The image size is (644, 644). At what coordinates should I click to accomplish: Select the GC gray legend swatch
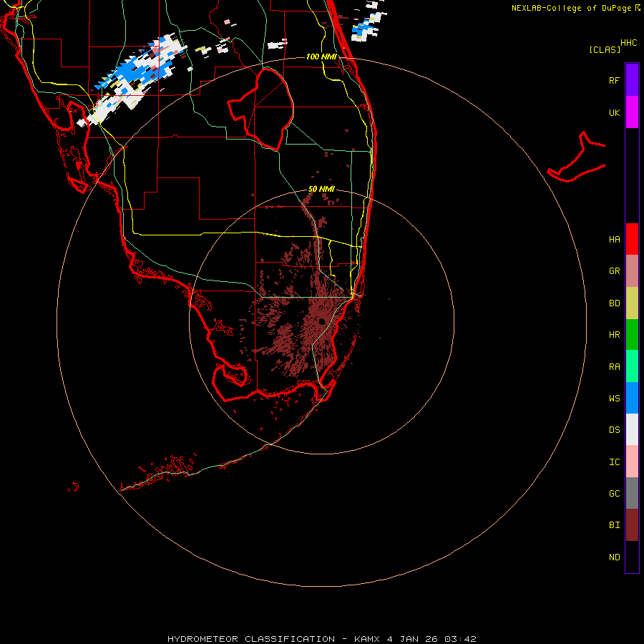click(x=632, y=493)
